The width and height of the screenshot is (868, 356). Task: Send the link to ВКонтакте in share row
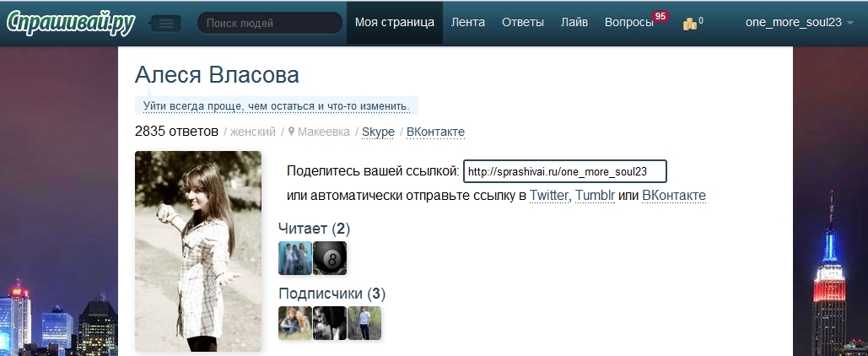pyautogui.click(x=674, y=196)
